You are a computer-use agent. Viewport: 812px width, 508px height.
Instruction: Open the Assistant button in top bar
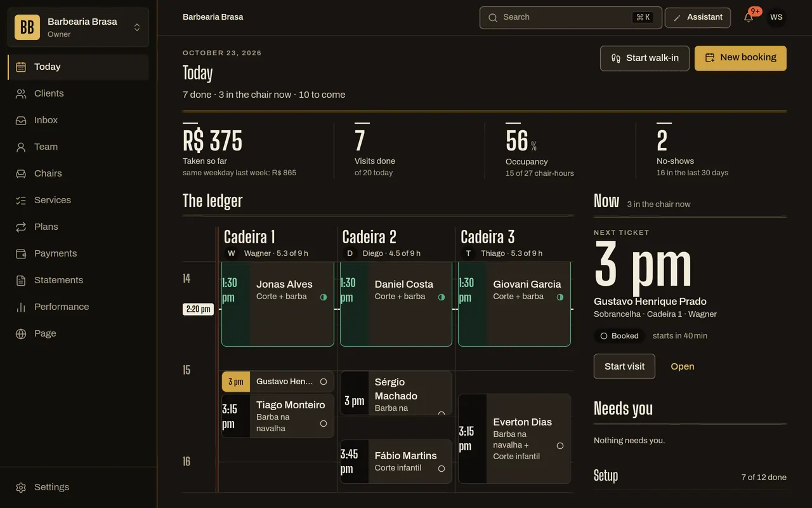pyautogui.click(x=698, y=18)
